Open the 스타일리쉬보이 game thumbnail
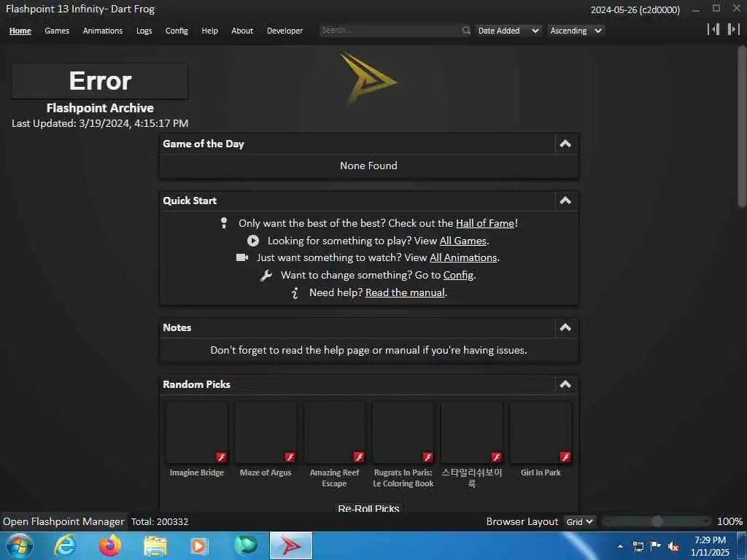The image size is (747, 560). [x=472, y=432]
